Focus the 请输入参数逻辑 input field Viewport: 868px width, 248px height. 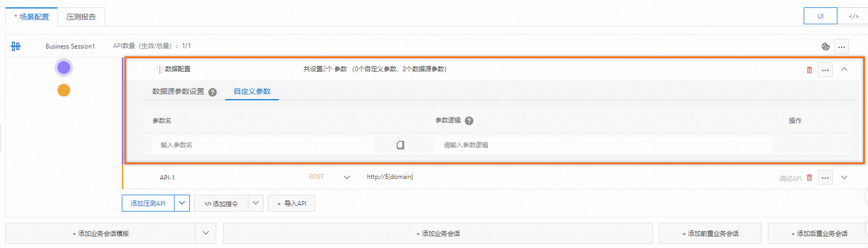(603, 145)
